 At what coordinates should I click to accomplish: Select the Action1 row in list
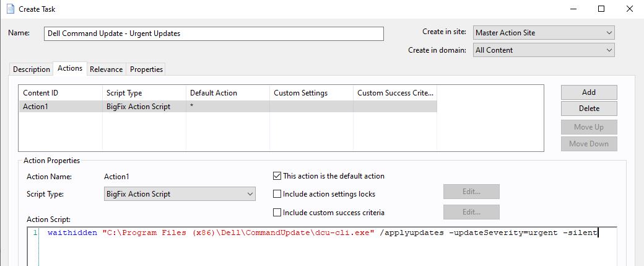(62, 107)
